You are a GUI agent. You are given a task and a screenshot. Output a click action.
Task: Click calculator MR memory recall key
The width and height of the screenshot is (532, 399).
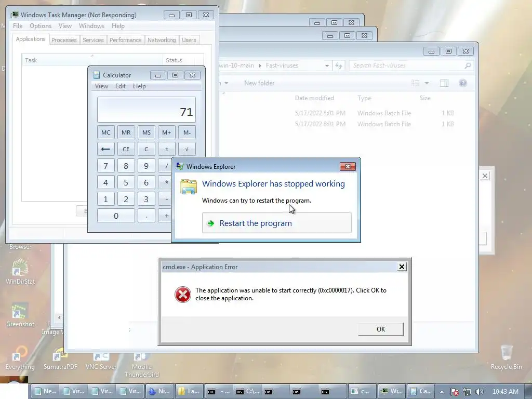click(x=126, y=132)
